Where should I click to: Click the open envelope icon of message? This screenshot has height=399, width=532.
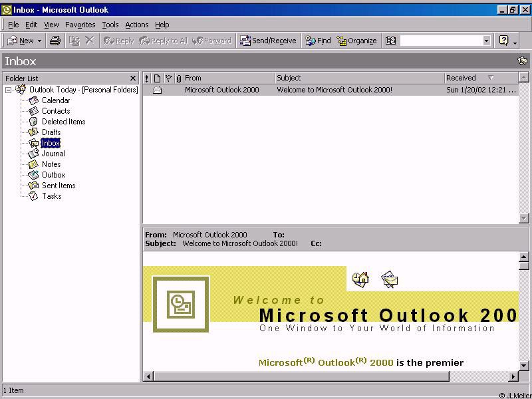coord(157,90)
